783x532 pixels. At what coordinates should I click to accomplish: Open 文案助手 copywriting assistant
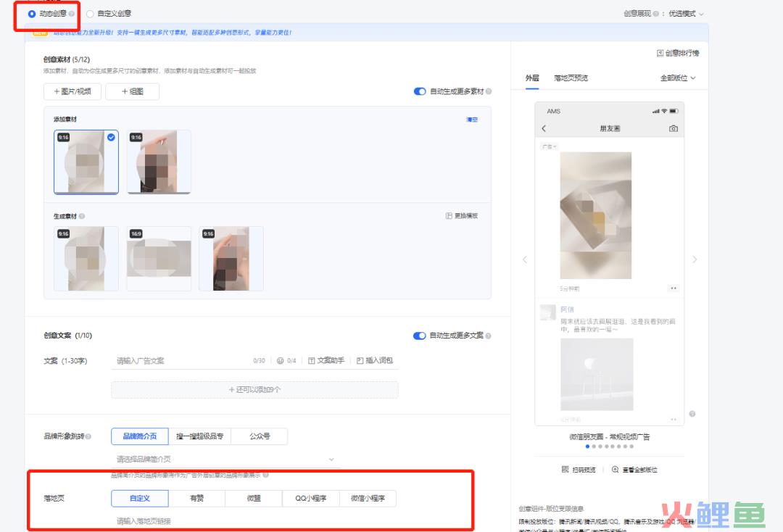point(326,360)
